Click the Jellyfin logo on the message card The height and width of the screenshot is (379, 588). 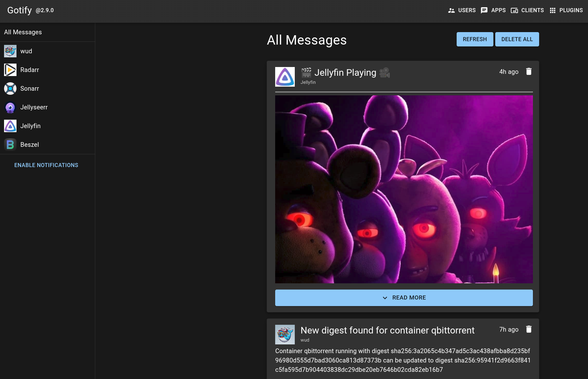pyautogui.click(x=285, y=77)
